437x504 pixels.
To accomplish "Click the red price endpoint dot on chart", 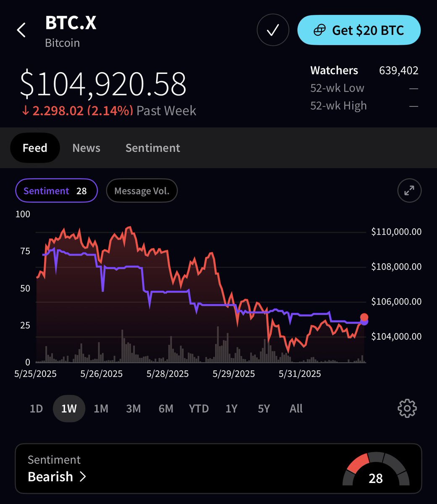I will click(x=364, y=318).
